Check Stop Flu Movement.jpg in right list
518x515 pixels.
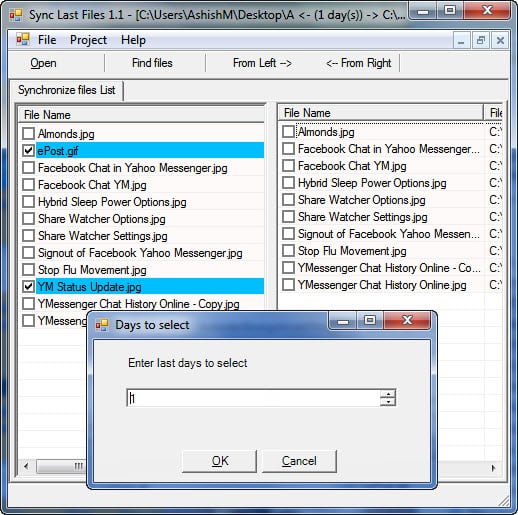click(x=288, y=251)
